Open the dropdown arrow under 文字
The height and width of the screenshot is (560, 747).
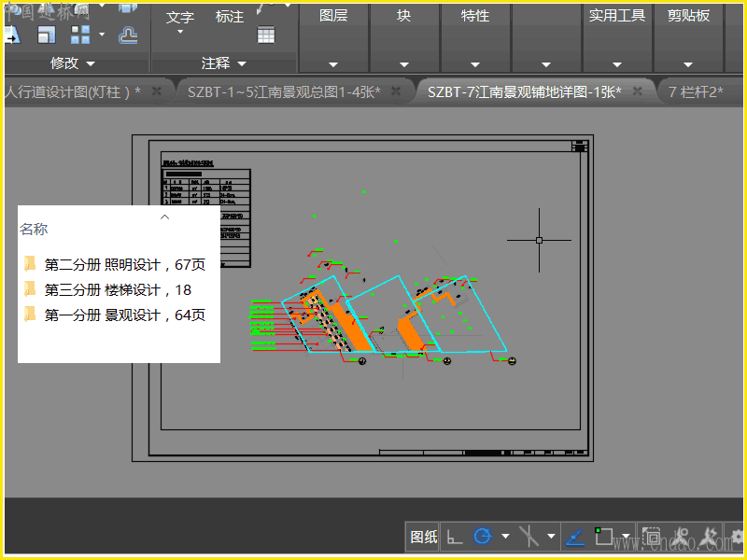pos(180,32)
